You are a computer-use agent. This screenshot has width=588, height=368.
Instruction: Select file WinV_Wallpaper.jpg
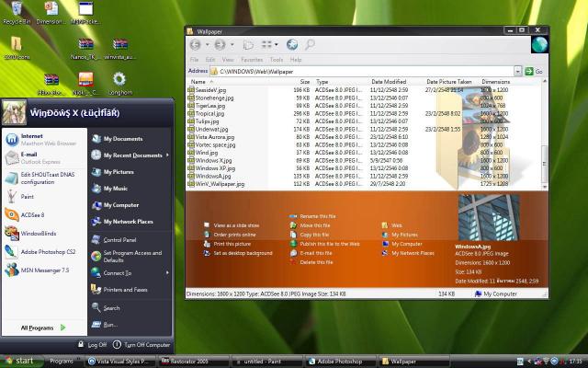tap(220, 184)
